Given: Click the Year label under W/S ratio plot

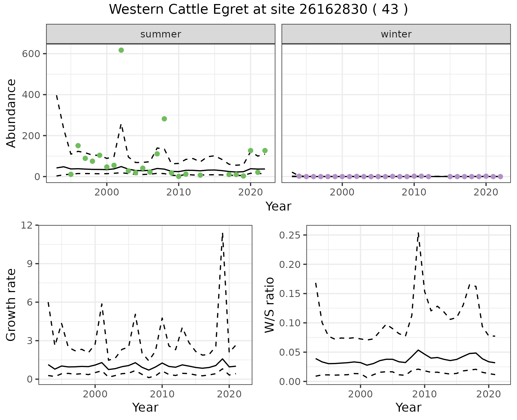Looking at the screenshot, I should pos(408,408).
